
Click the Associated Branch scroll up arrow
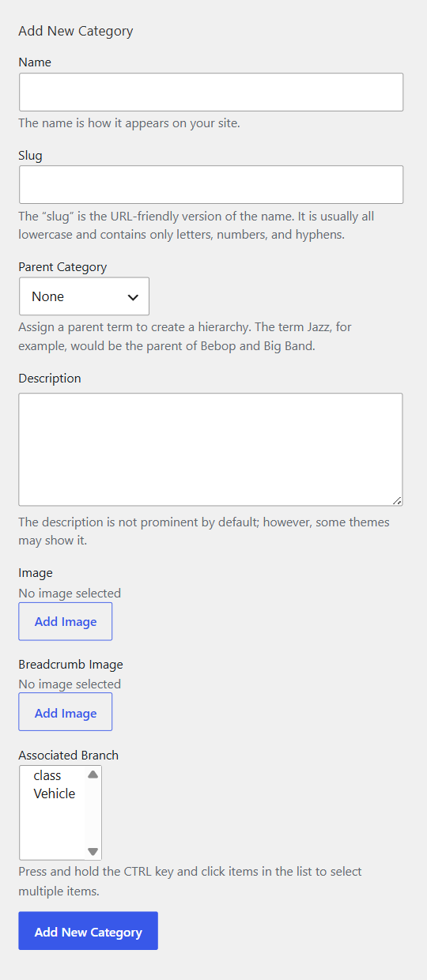[x=93, y=775]
